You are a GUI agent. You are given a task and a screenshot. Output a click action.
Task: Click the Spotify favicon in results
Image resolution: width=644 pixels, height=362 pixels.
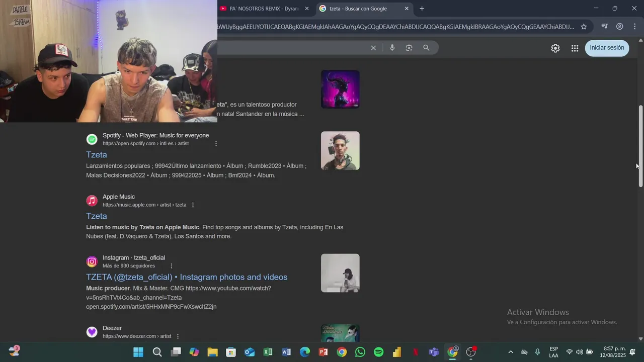click(x=92, y=139)
